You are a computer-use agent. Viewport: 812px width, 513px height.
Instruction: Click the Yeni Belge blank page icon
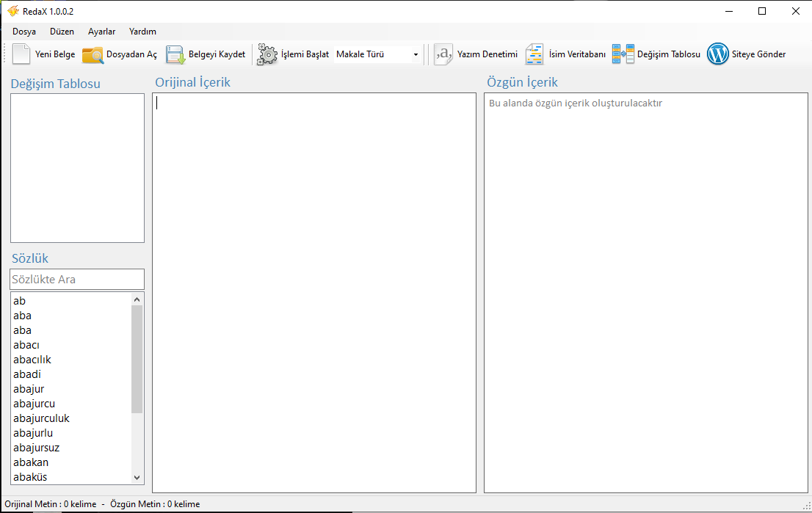[x=21, y=54]
